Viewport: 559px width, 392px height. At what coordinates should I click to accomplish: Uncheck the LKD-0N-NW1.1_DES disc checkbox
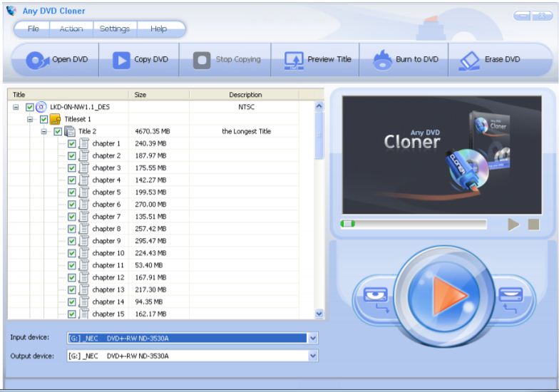pyautogui.click(x=30, y=107)
